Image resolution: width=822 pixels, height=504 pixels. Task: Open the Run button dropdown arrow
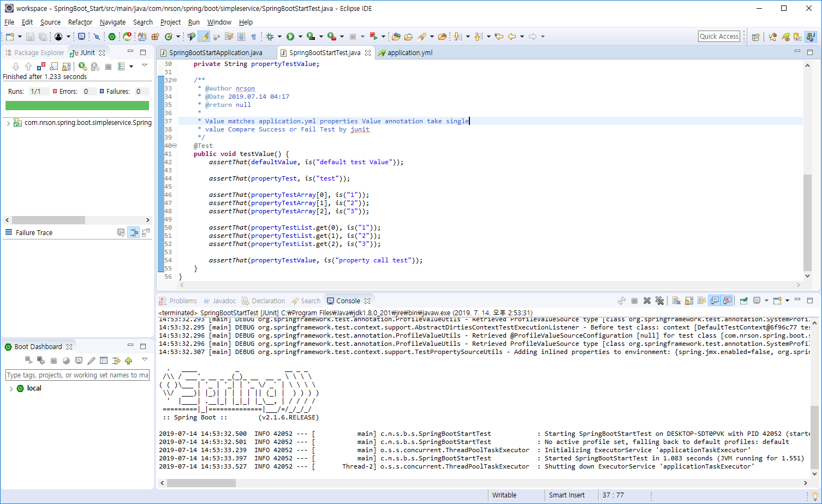(300, 37)
